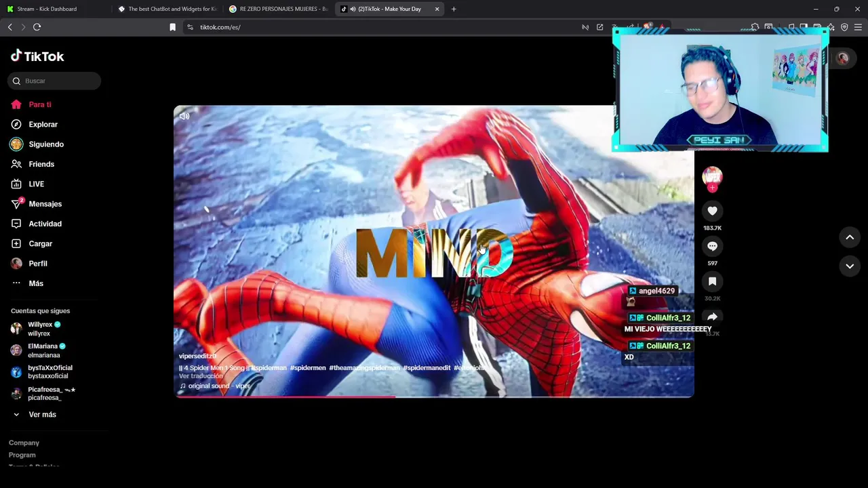Open the #theamazingspiderman hashtag
868x488 pixels.
click(364, 368)
